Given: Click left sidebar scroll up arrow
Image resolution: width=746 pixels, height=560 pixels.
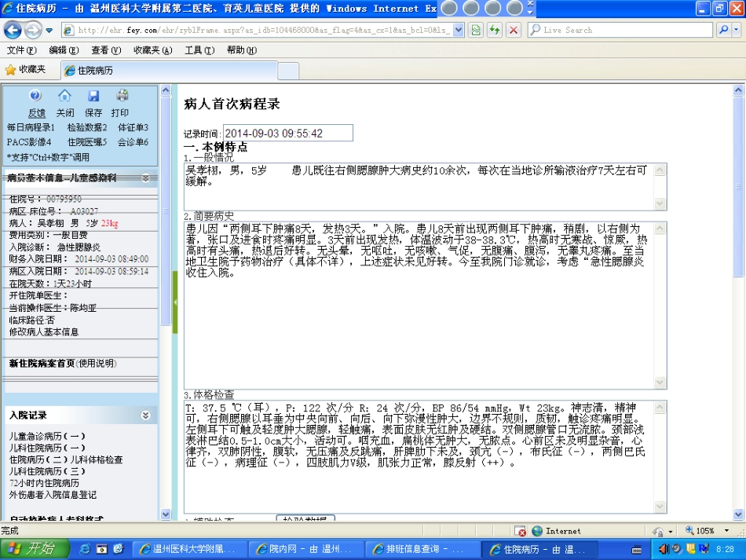Looking at the screenshot, I should coord(166,90).
